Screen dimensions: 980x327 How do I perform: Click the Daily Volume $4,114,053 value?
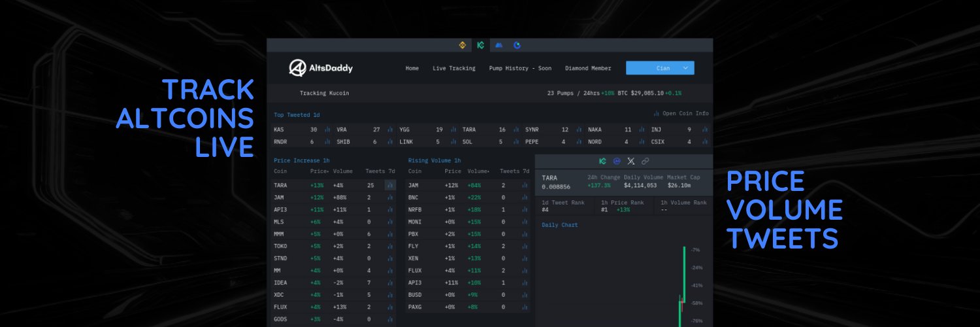coord(640,186)
